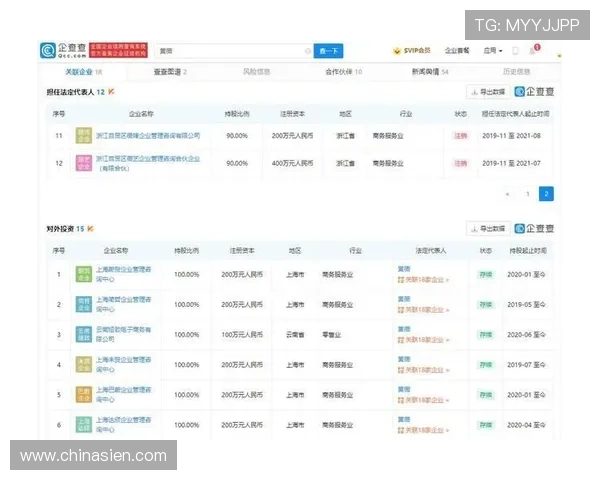The width and height of the screenshot is (600, 480).
Task: Open the company name link in investment row 4
Action: [x=124, y=364]
